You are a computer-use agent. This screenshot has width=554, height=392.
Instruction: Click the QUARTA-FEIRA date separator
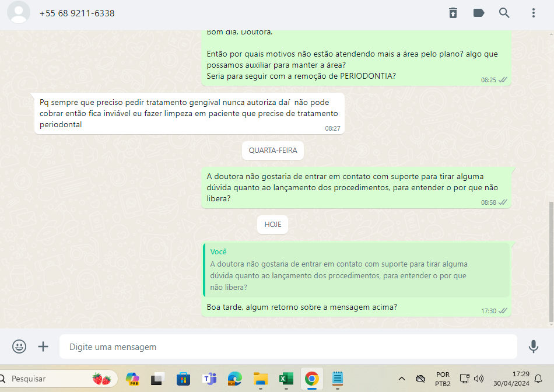click(273, 150)
